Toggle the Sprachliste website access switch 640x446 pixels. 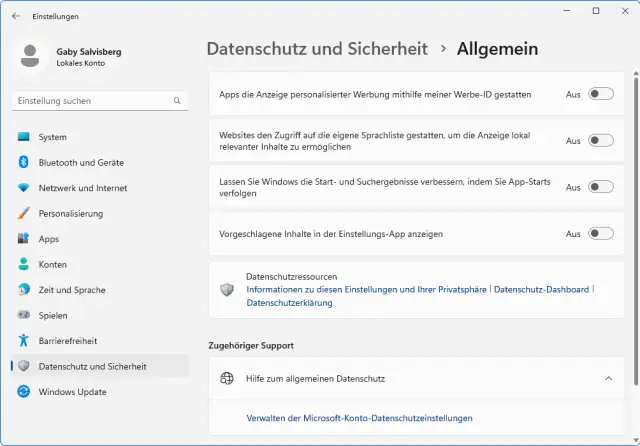coord(600,141)
